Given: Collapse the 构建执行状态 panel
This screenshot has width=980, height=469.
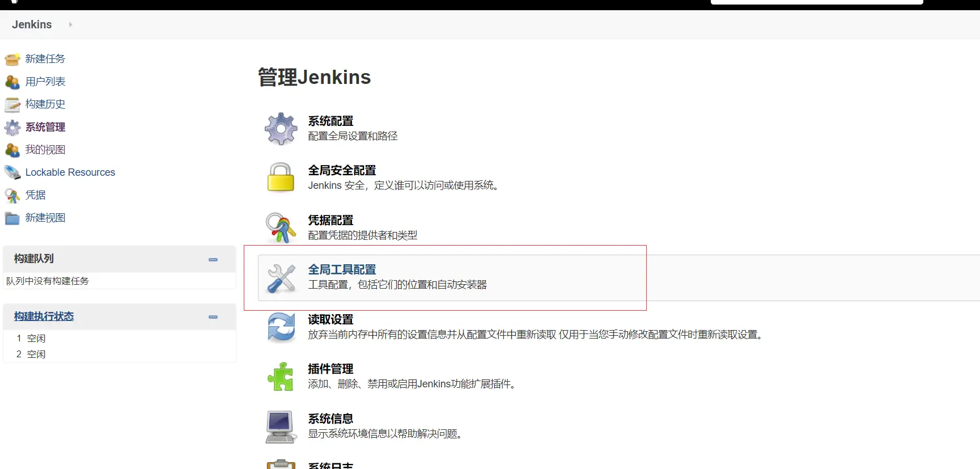Looking at the screenshot, I should 213,317.
